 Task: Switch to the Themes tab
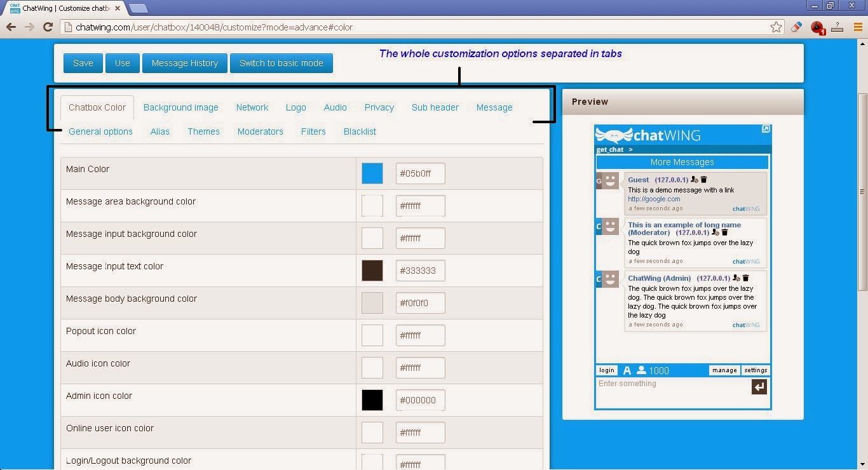203,131
